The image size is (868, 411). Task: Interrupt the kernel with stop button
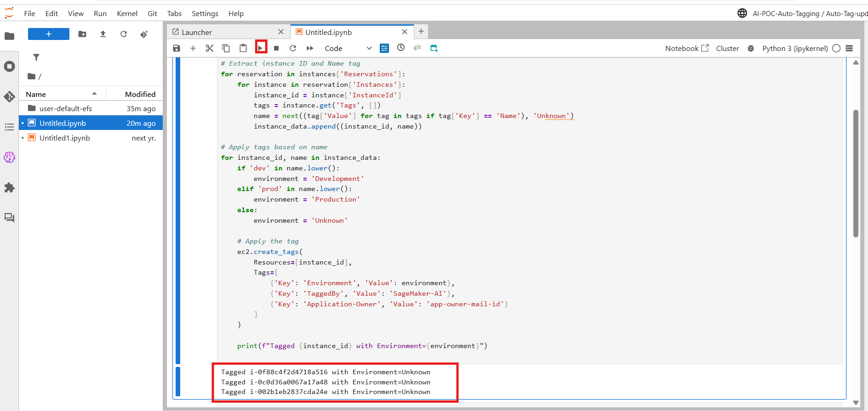tap(276, 48)
